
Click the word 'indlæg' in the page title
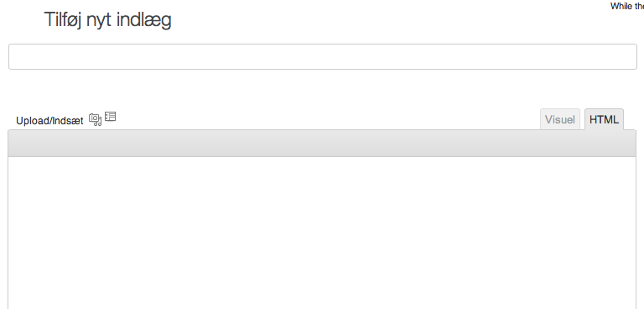pyautogui.click(x=143, y=20)
